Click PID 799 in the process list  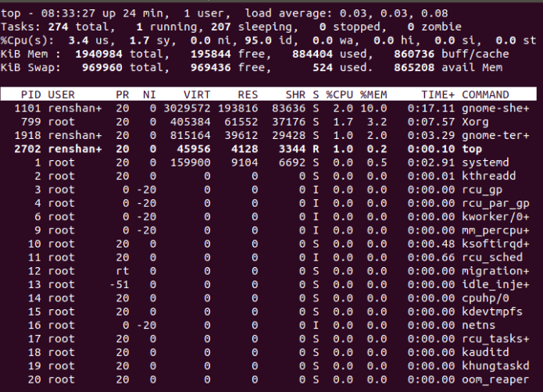[30, 122]
